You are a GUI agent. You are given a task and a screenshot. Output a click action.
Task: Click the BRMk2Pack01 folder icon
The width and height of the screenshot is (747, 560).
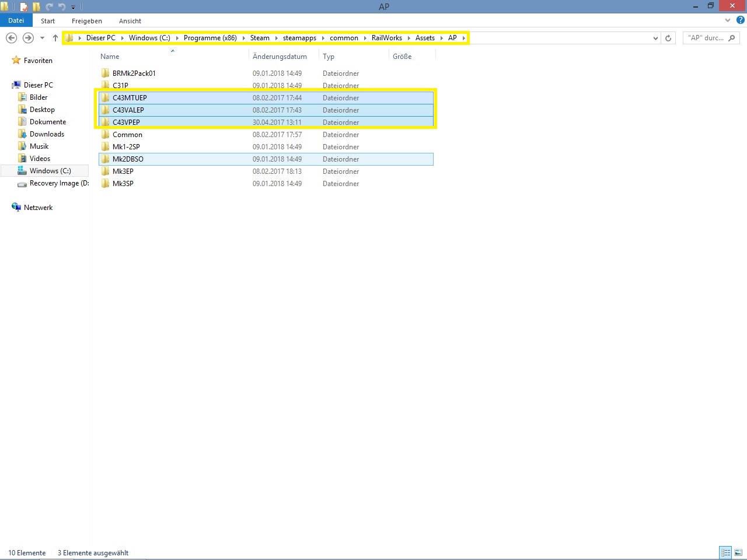tap(105, 73)
